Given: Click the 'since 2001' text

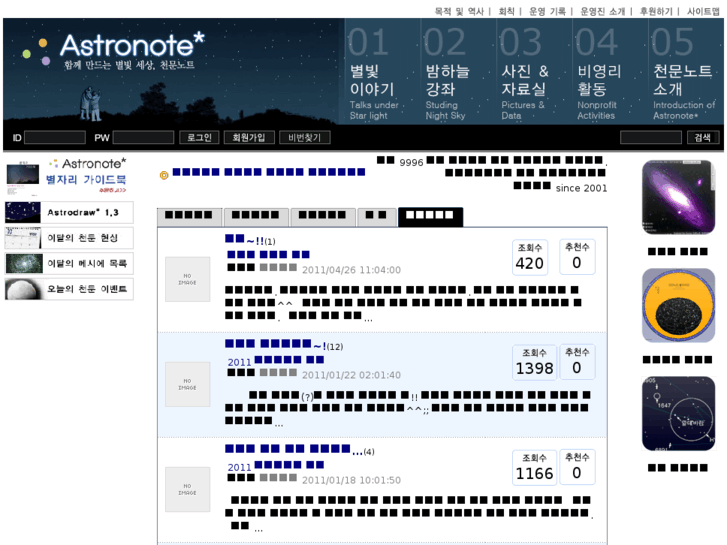Looking at the screenshot, I should [x=581, y=188].
